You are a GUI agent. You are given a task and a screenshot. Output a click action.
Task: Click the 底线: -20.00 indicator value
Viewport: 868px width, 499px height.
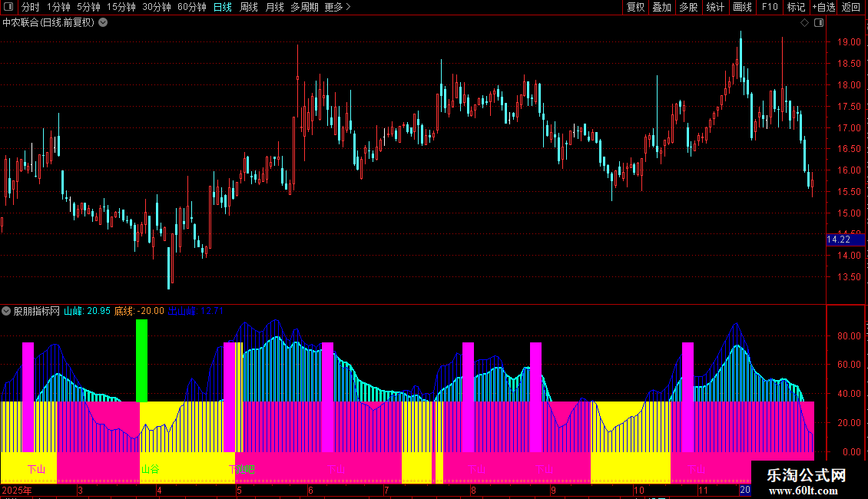139,311
